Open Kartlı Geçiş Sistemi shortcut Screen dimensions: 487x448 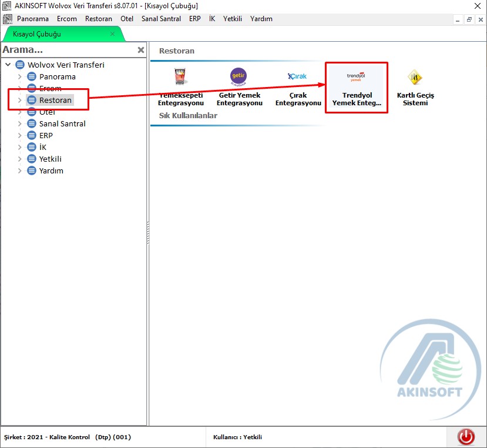(415, 87)
